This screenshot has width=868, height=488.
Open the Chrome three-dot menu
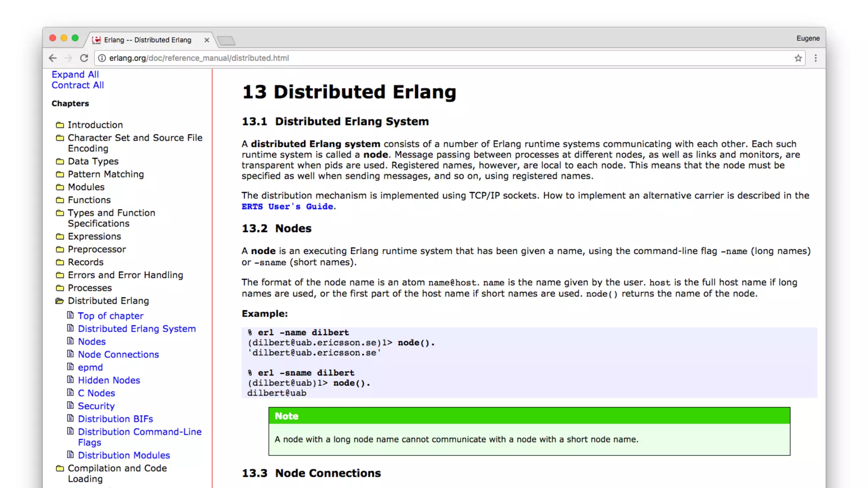[815, 58]
